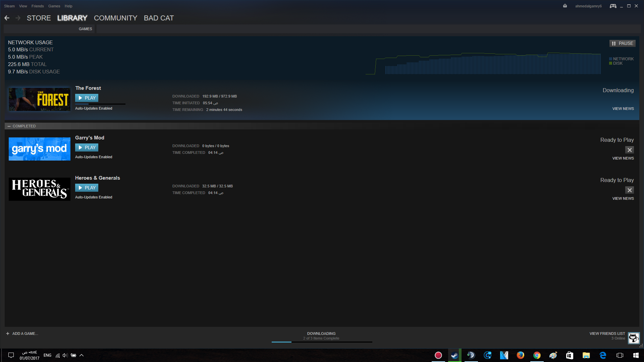Open the Windows Store taskbar icon
This screenshot has width=644, height=362.
[570, 355]
